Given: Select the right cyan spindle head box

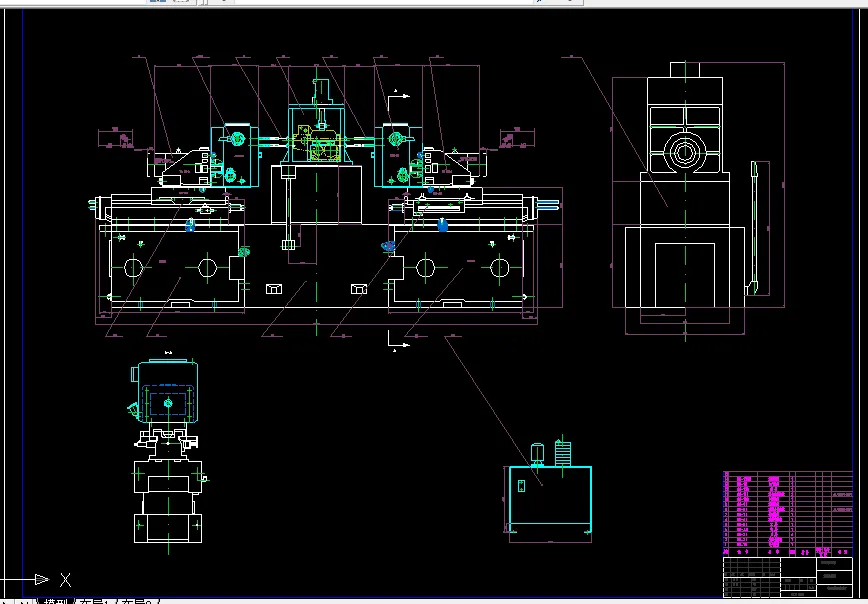Looking at the screenshot, I should (399, 156).
